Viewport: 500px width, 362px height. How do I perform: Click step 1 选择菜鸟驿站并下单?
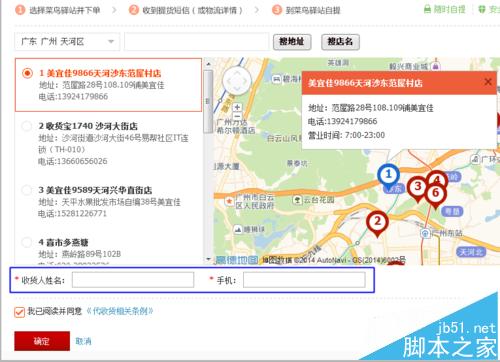[58, 10]
